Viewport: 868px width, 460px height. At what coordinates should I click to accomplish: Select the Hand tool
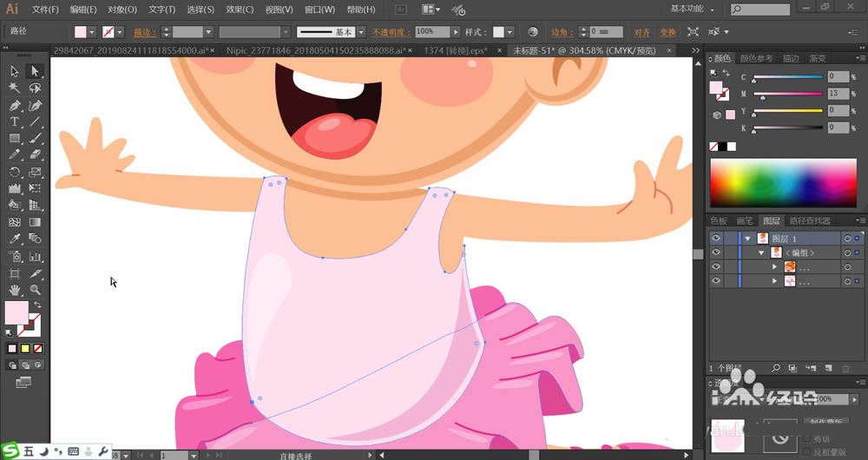(15, 290)
